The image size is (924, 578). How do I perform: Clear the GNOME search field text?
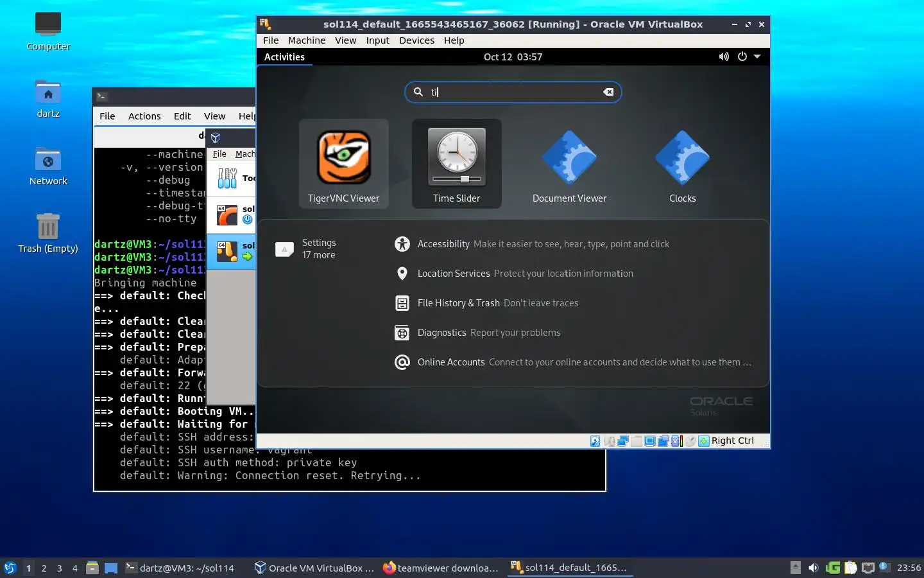point(608,92)
